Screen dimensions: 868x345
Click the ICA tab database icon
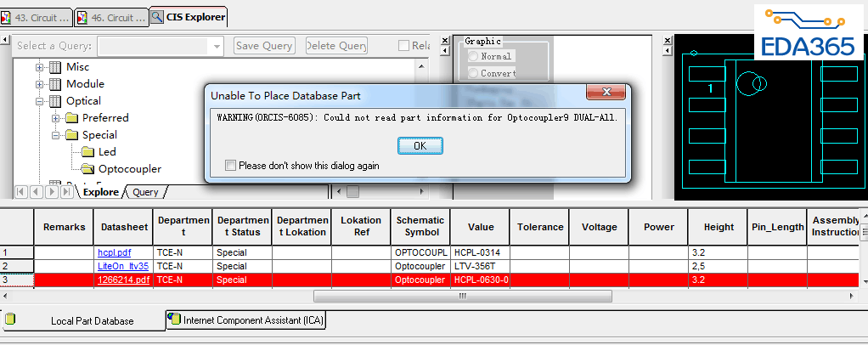[175, 319]
